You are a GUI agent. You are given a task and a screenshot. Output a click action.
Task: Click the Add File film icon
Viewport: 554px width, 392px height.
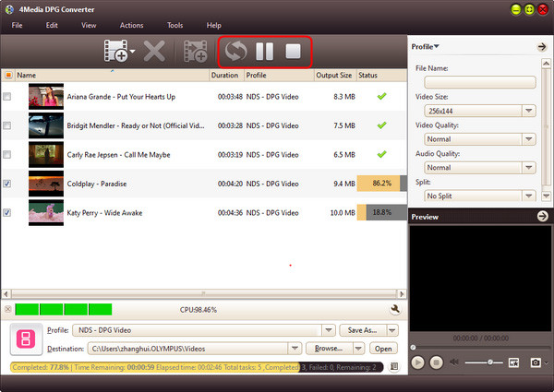tap(116, 52)
